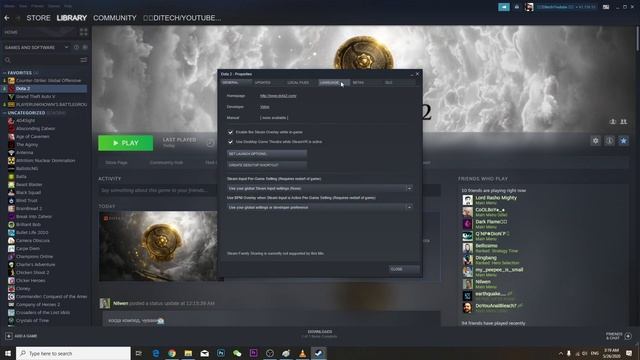Go to the Community section
Screen dimensions: 640x360
[115, 18]
